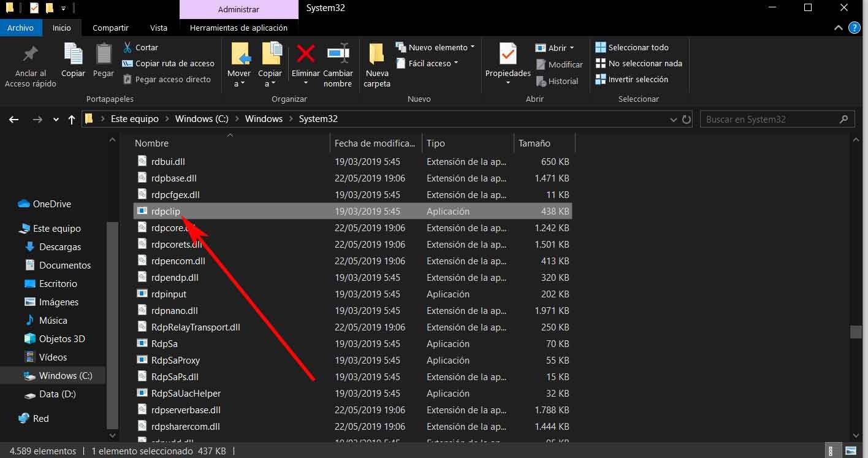
Task: Switch to the Compartir tab
Action: pyautogui.click(x=110, y=28)
